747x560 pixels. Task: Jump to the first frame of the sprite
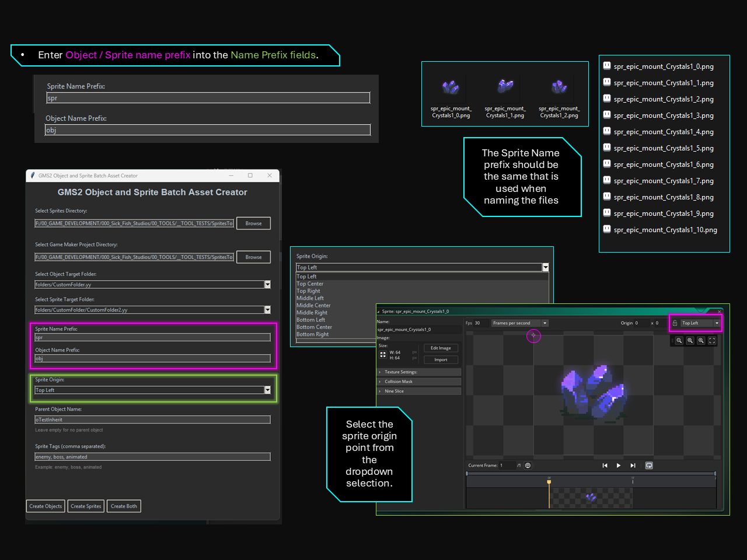point(605,466)
